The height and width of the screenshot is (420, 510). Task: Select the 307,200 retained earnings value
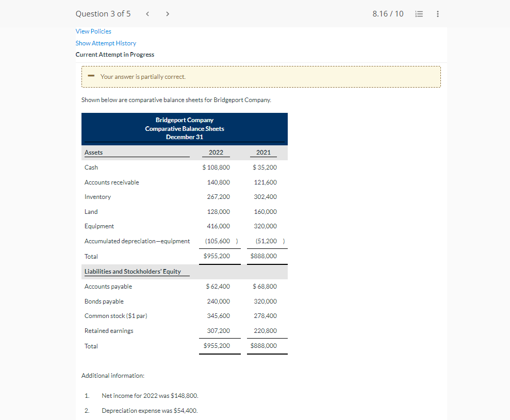pos(218,331)
